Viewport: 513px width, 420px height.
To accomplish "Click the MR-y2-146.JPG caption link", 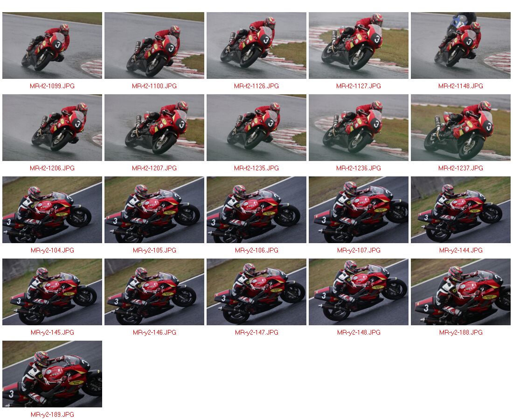I will [154, 333].
